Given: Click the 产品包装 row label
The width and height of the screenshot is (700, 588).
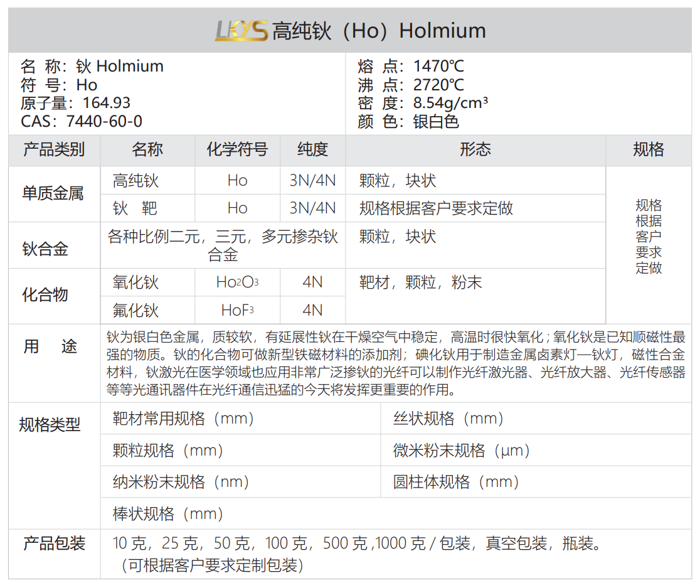Looking at the screenshot, I should click(x=54, y=543).
